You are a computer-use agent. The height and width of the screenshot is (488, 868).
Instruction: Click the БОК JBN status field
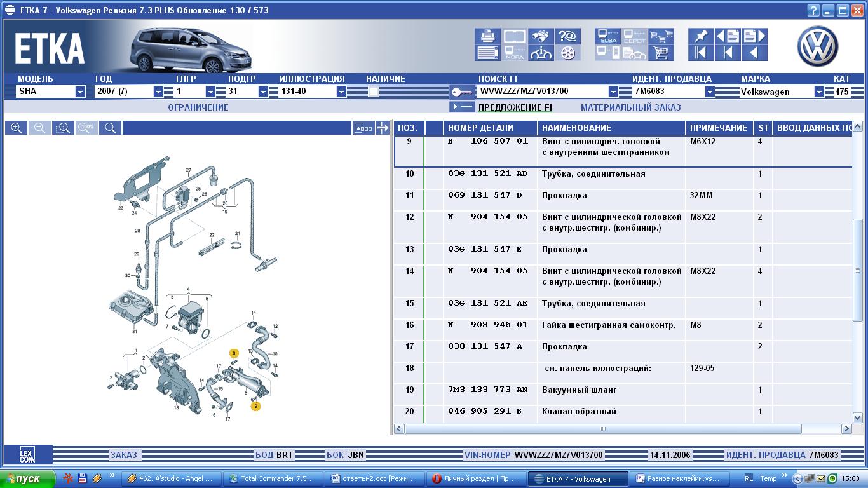pyautogui.click(x=346, y=455)
